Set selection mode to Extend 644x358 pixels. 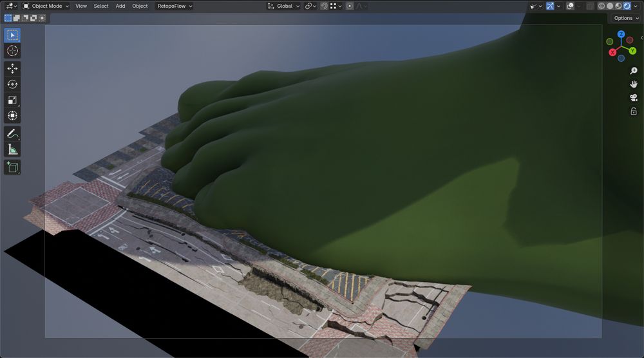17,18
